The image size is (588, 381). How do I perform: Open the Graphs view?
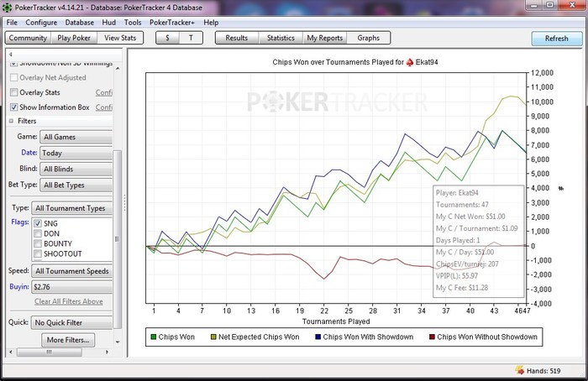368,38
